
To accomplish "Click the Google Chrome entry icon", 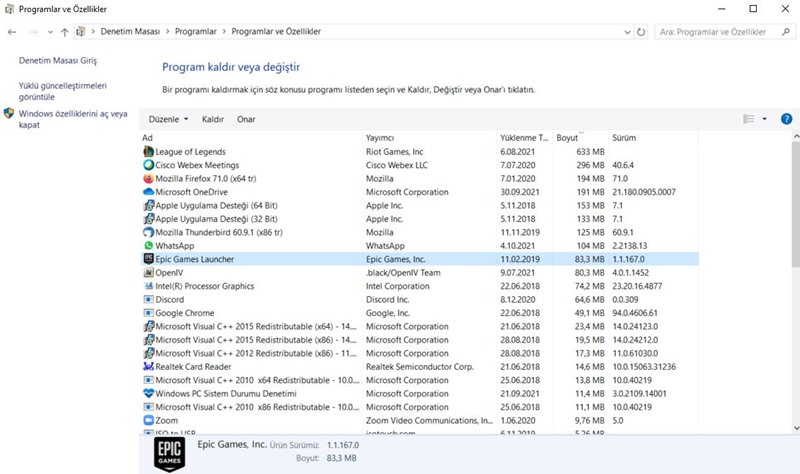I will tap(148, 313).
